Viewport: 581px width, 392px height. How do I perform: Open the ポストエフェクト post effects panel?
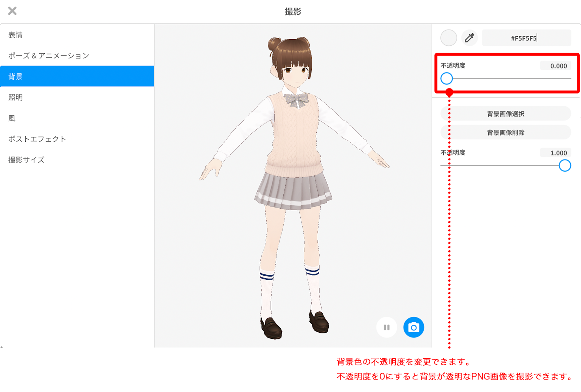point(37,139)
